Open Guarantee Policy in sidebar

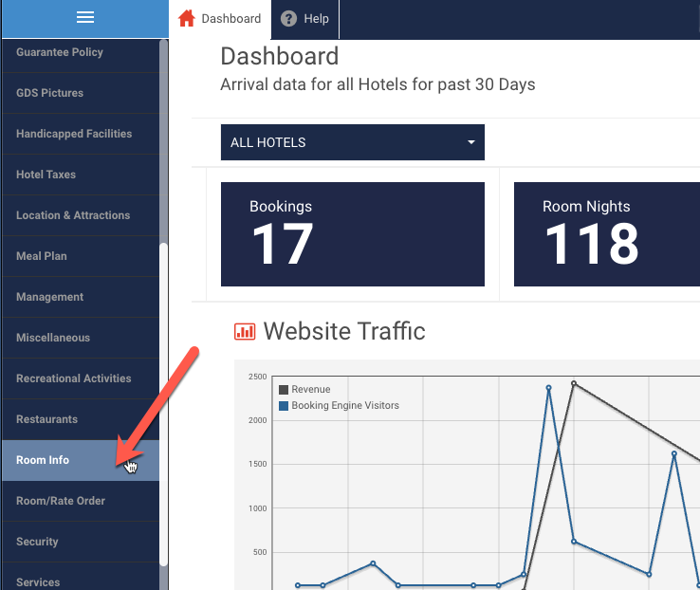tap(81, 52)
